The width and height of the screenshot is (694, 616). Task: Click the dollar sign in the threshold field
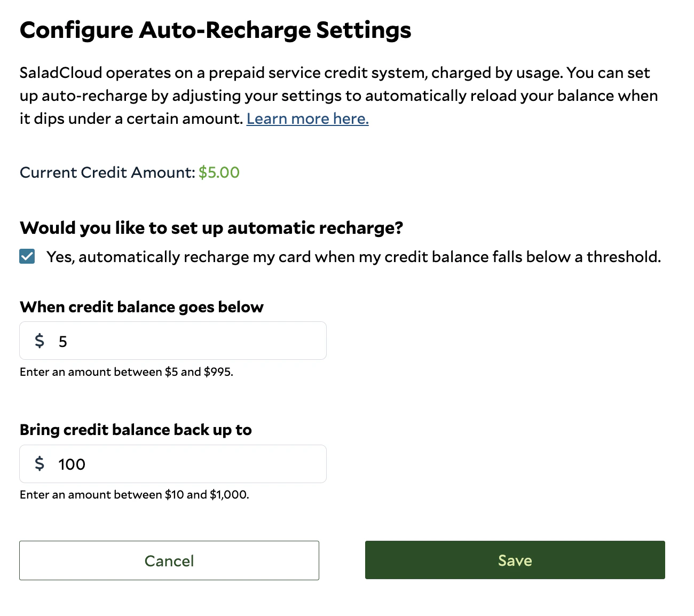coord(40,341)
